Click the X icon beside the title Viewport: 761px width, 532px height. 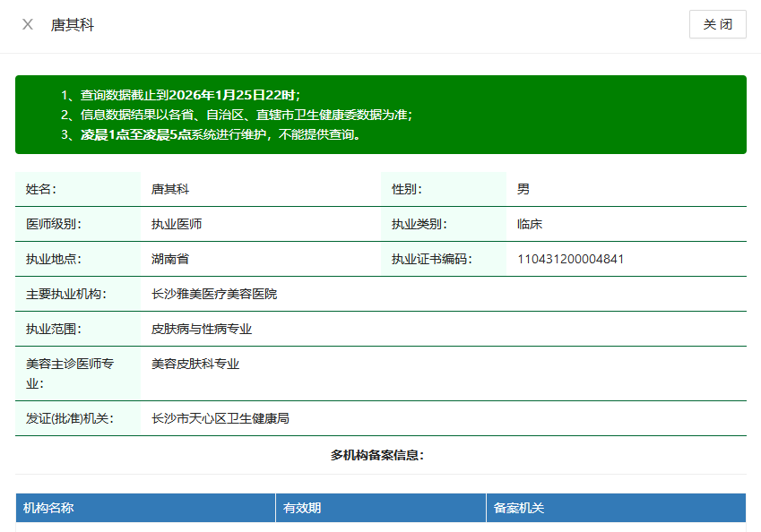click(28, 24)
